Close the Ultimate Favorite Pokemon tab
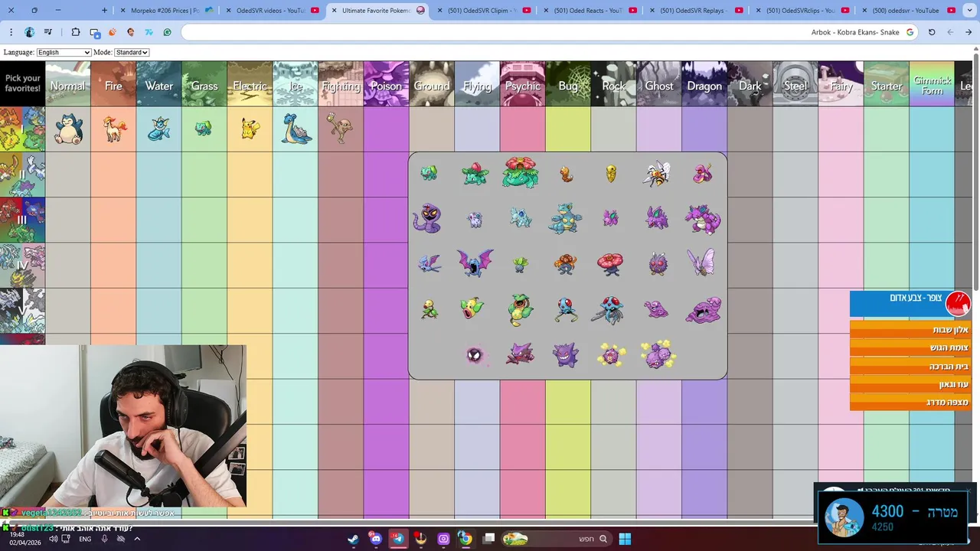980x551 pixels. [x=334, y=11]
